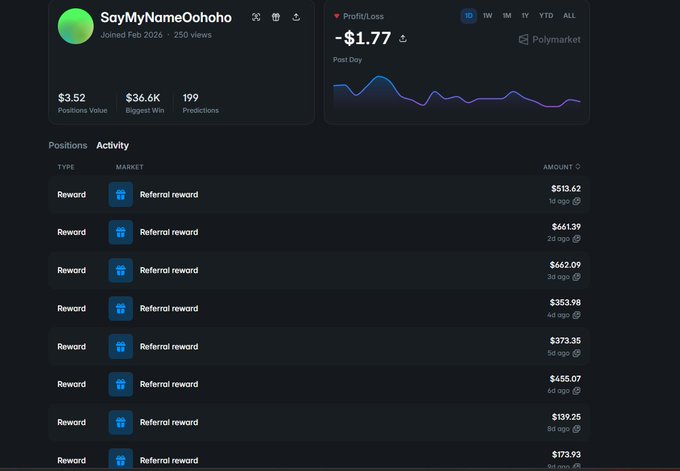
Task: Click the "250 views" text
Action: pyautogui.click(x=193, y=35)
